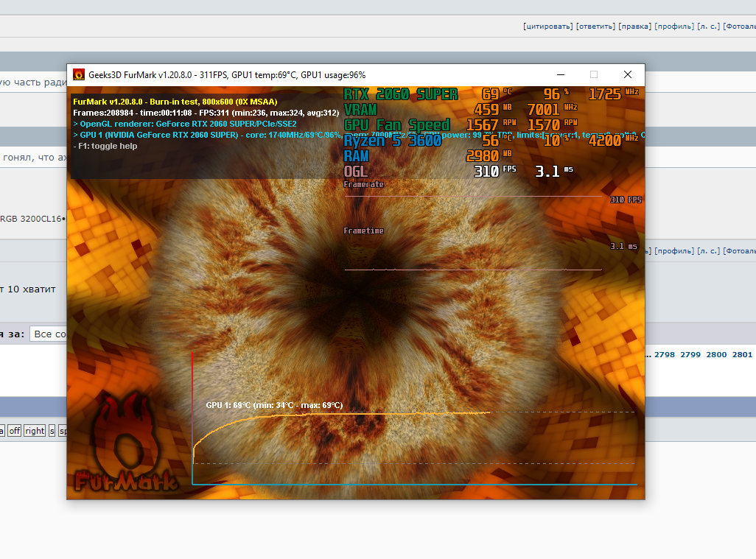Click the 'Frames:208984' statistics line
Screen dimensions: 756x559
click(206, 113)
